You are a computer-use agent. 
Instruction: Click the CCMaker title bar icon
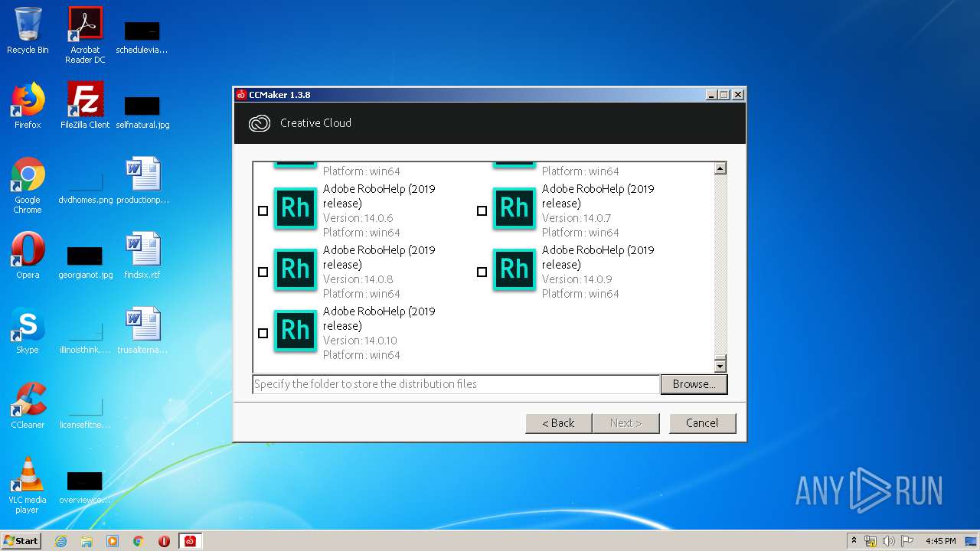click(x=241, y=95)
